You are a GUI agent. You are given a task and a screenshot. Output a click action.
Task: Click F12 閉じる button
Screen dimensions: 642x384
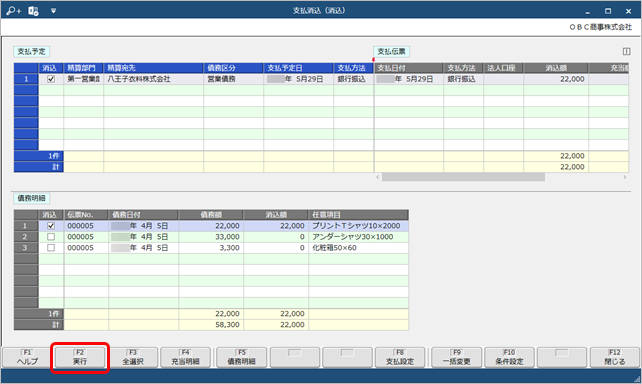[615, 357]
